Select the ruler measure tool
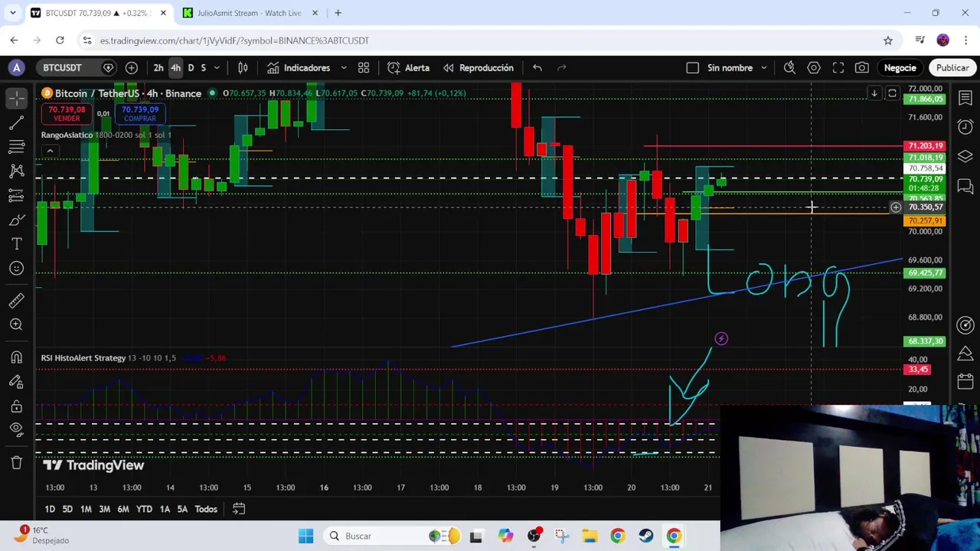Screen dimensions: 980x551 [x=17, y=301]
